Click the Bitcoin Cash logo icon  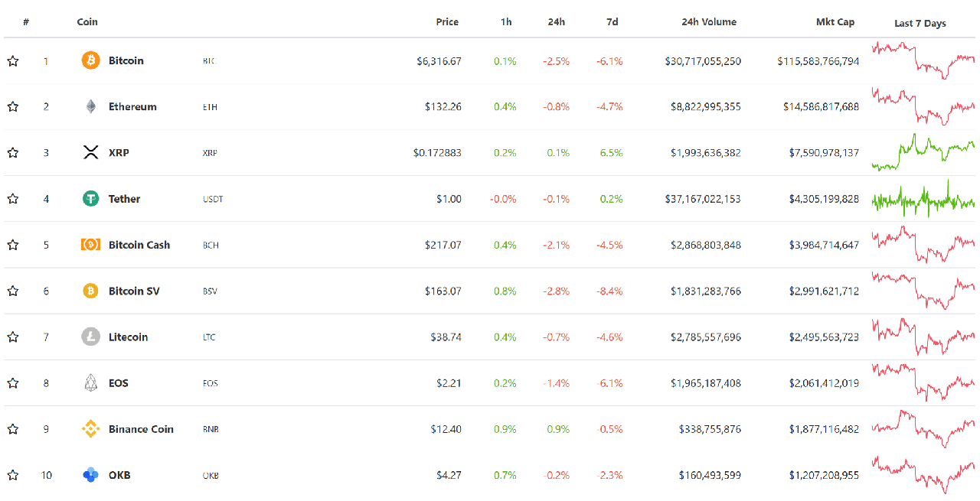coord(90,245)
